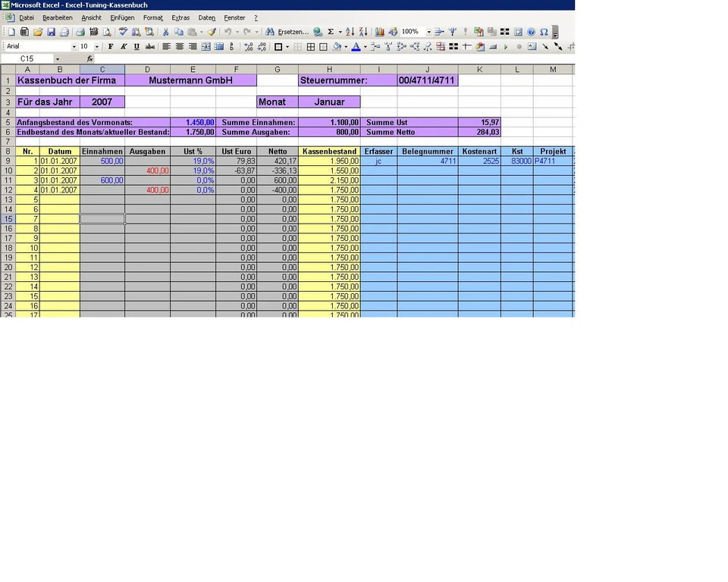Viewport: 728px width, 582px height.
Task: Open the Arial font name dropdown
Action: coord(74,46)
